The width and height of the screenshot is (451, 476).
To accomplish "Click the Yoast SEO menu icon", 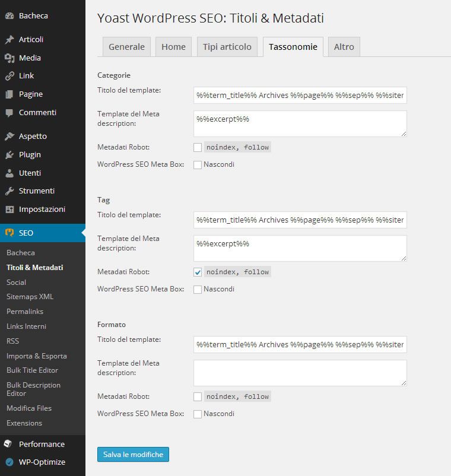I will [9, 233].
